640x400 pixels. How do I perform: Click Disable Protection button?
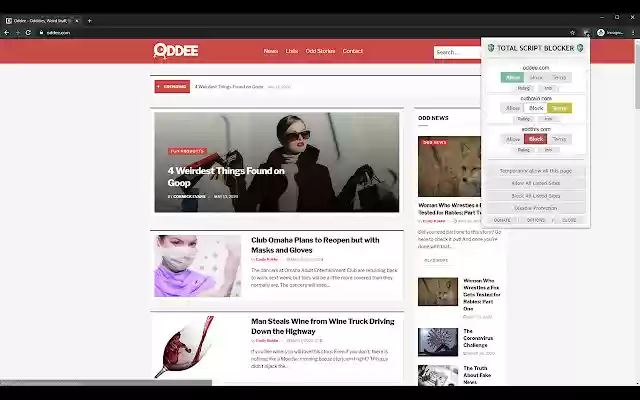click(x=535, y=208)
